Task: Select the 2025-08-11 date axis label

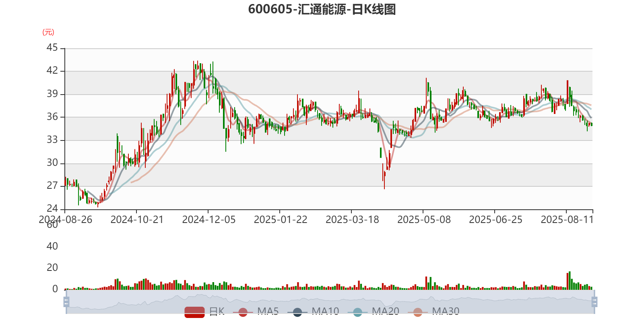Action: click(x=567, y=220)
